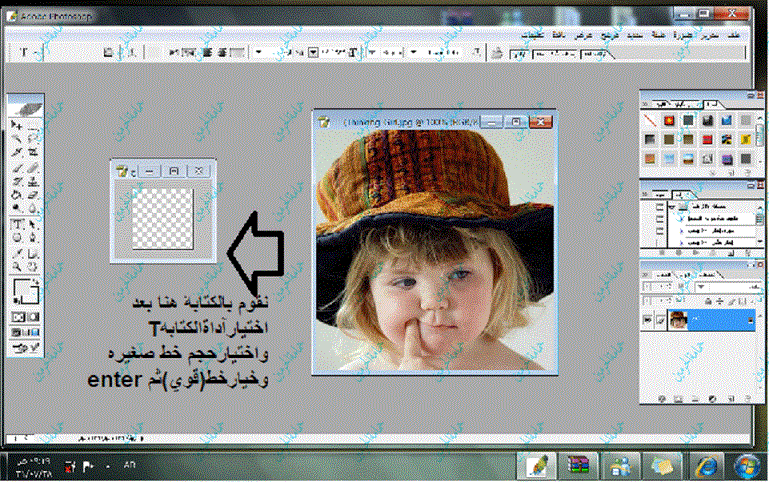Click the center text alignment icon
769x483 pixels.
[209, 52]
